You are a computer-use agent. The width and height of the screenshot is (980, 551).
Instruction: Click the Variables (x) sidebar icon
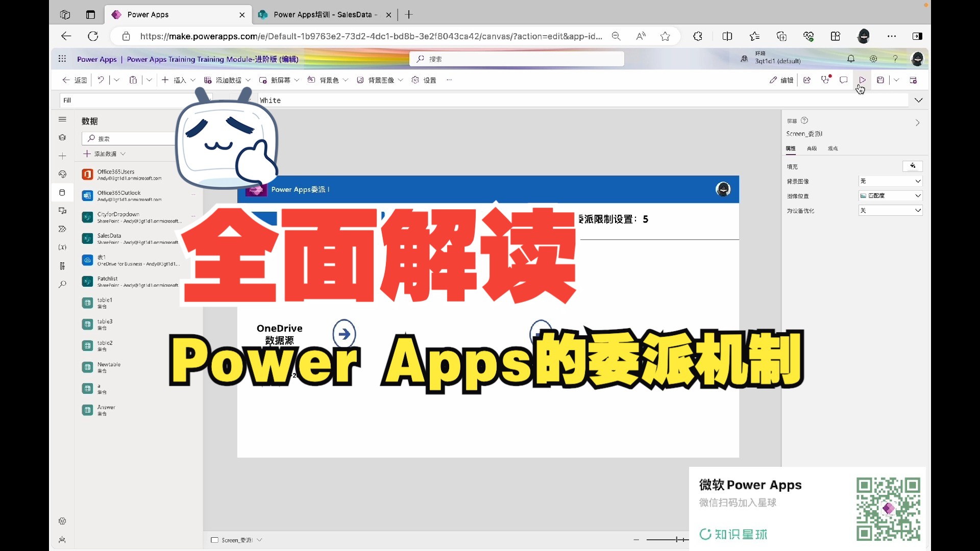pyautogui.click(x=62, y=247)
